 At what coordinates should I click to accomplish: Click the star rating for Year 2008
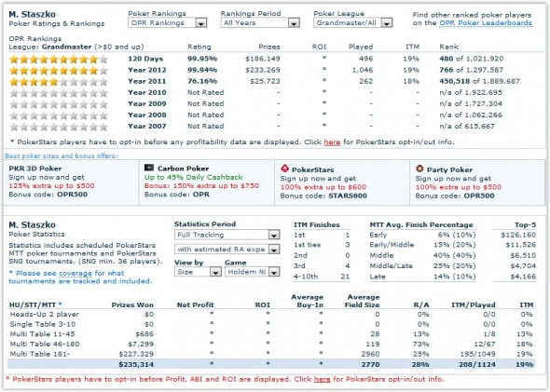point(59,115)
